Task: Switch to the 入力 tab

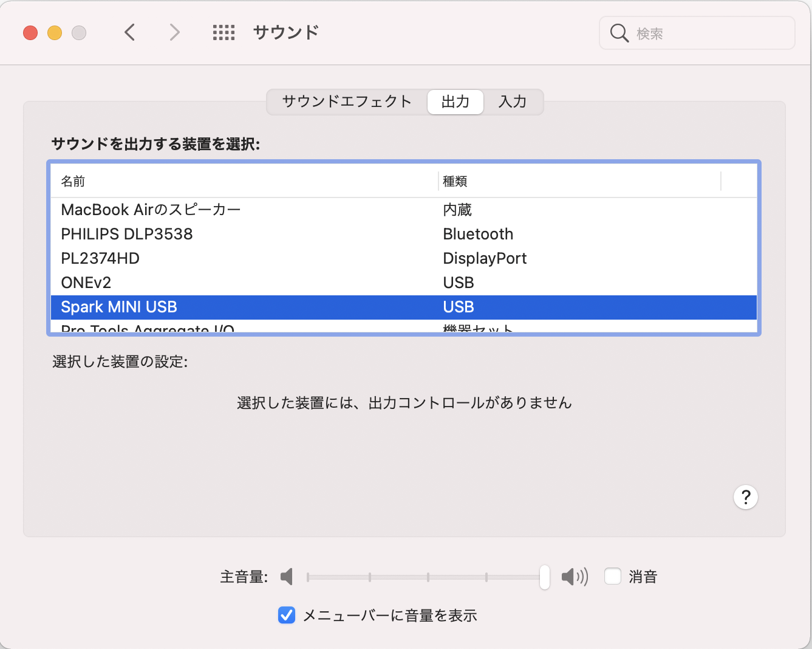Action: [x=513, y=101]
